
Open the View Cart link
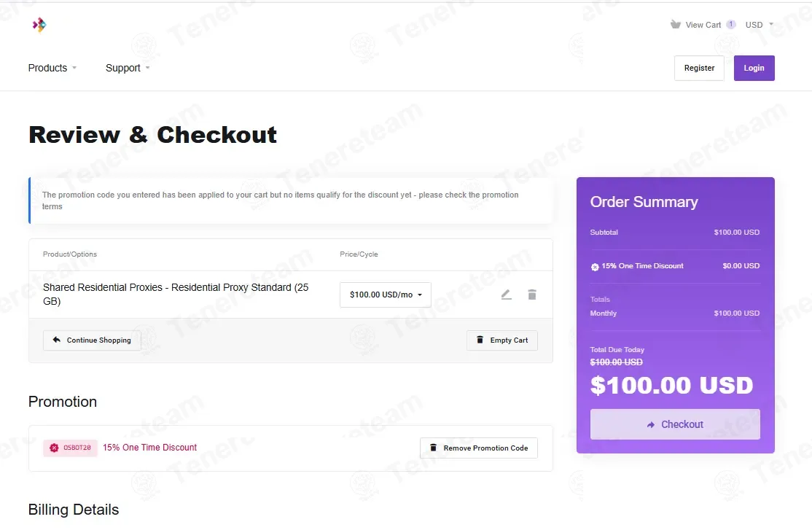click(x=703, y=25)
